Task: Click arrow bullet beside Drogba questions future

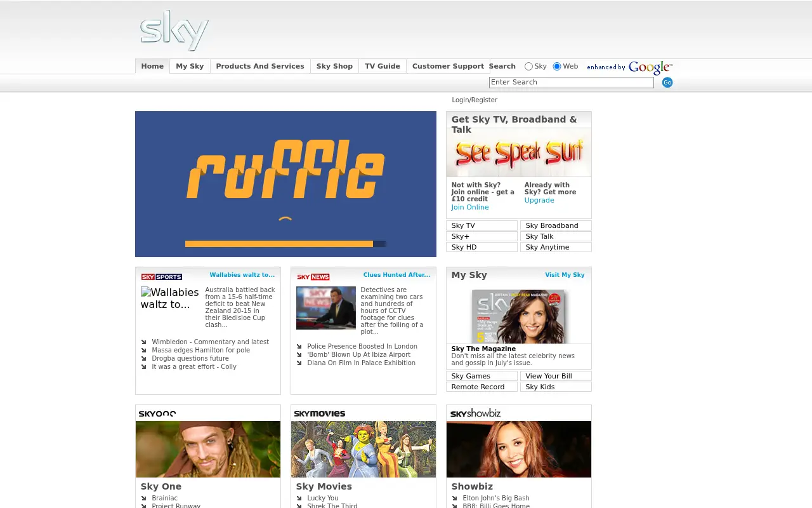Action: pos(144,359)
